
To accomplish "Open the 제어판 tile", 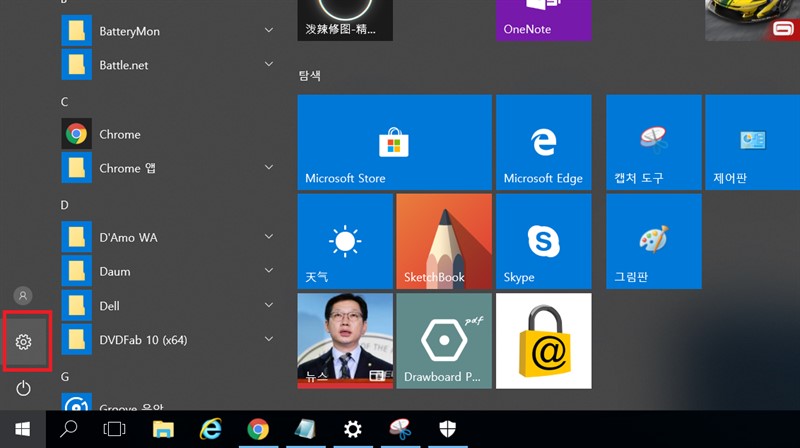I will (753, 142).
